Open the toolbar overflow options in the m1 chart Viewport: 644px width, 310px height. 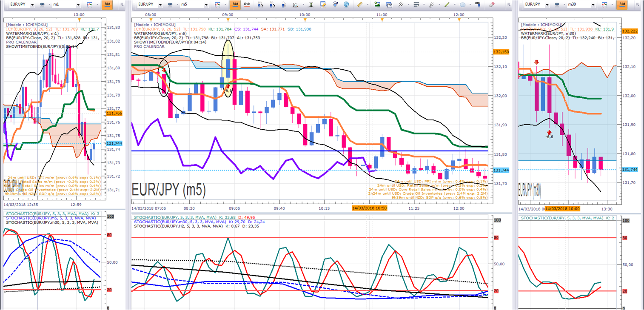click(x=123, y=5)
